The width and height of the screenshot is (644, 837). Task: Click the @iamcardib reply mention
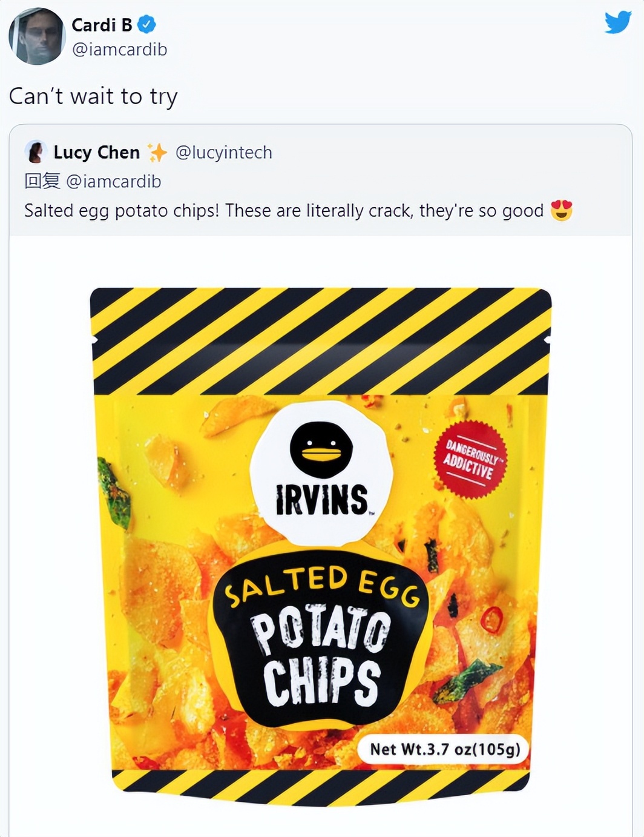(x=113, y=182)
